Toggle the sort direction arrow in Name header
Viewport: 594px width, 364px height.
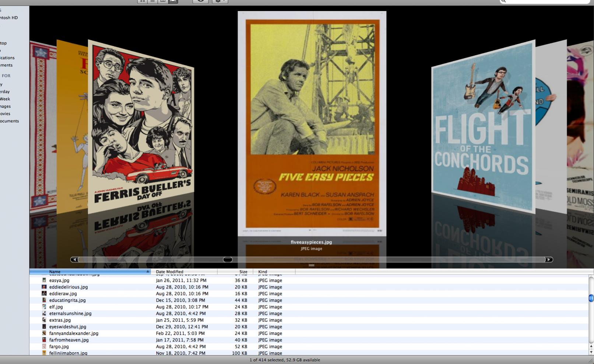tap(148, 272)
